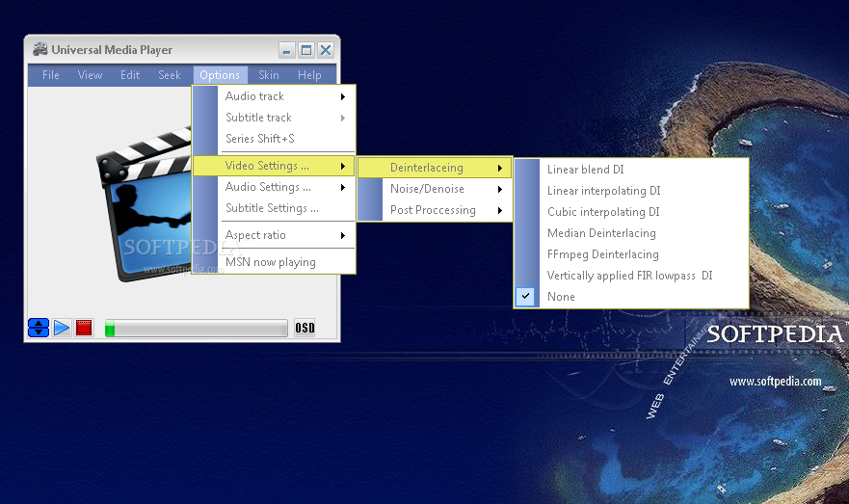Select Linear interpolating DI
This screenshot has height=504, width=849.
pos(631,191)
